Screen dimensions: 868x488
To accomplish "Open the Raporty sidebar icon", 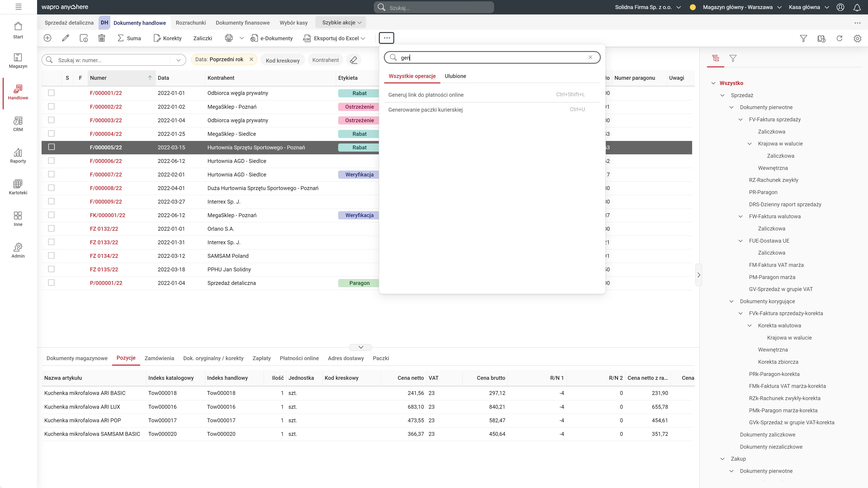I will [18, 156].
